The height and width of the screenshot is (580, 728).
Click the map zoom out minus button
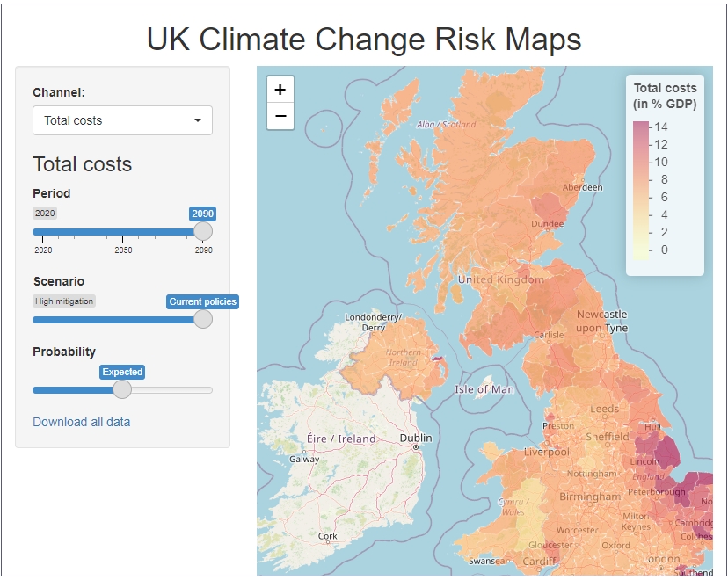coord(280,116)
